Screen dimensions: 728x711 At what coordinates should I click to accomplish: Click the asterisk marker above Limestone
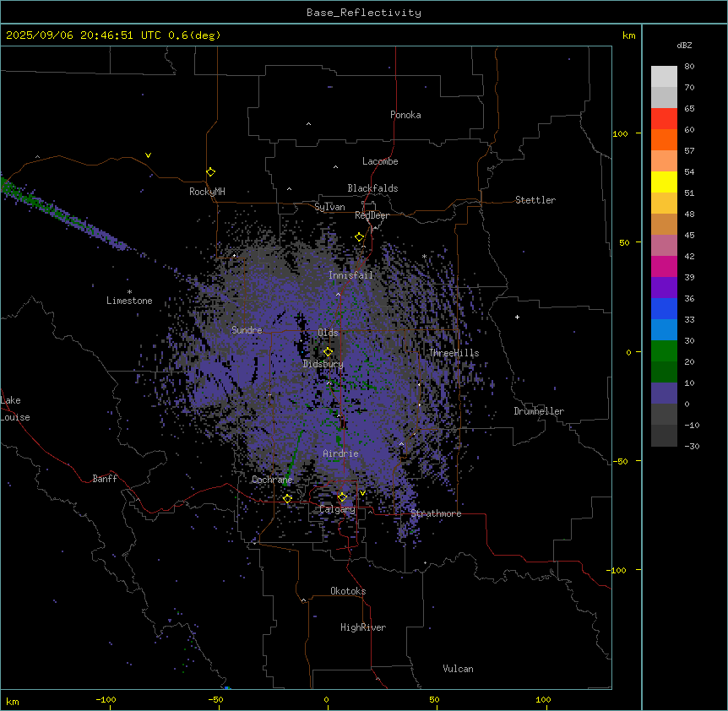129,292
